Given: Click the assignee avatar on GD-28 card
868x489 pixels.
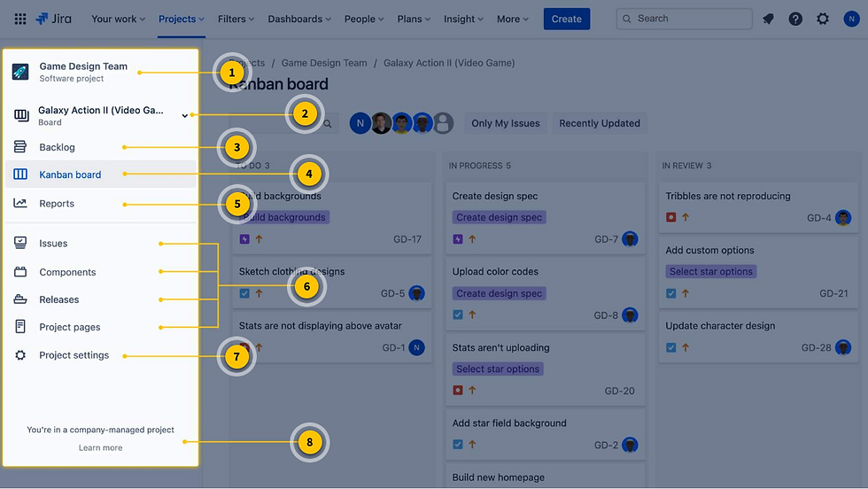Looking at the screenshot, I should [x=843, y=348].
